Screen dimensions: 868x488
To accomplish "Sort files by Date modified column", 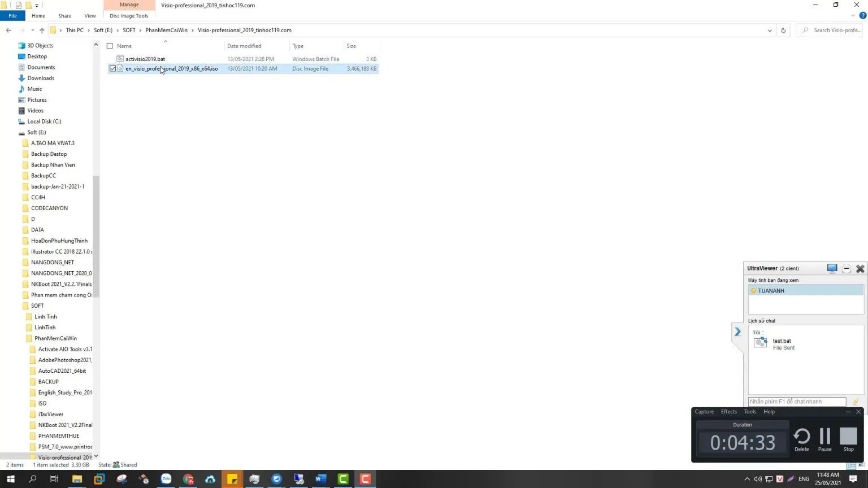I will click(x=244, y=46).
